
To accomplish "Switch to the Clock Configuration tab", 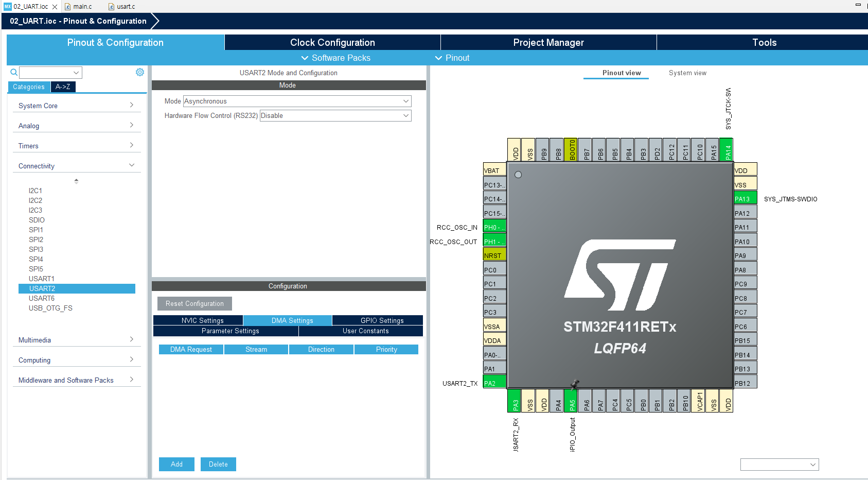I will (x=332, y=42).
